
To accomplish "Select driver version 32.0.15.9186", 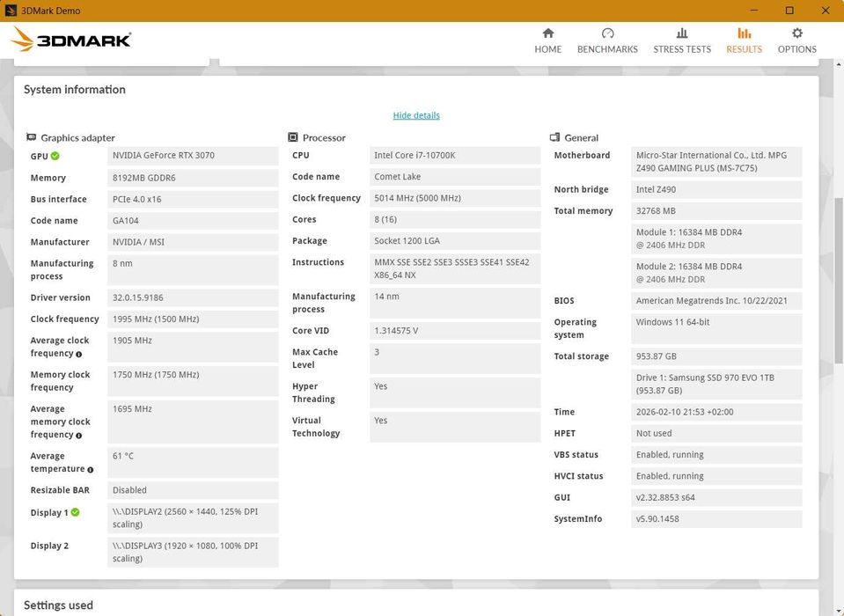I will tap(193, 297).
